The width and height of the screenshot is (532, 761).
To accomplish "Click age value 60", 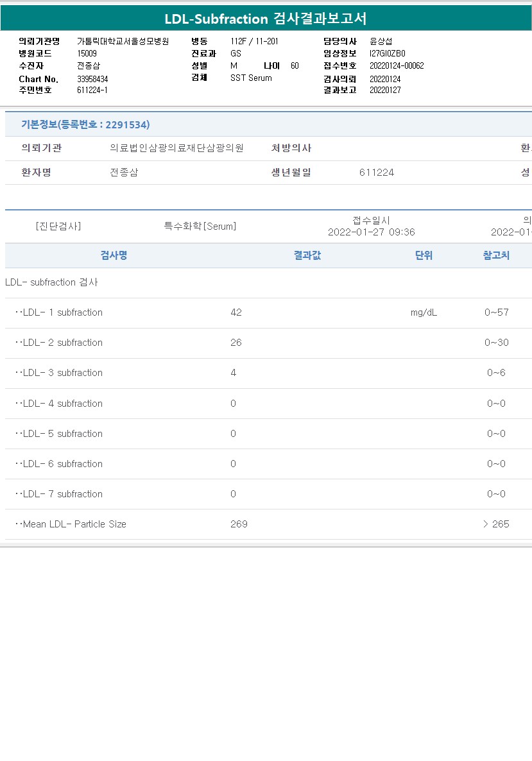I will tap(295, 65).
